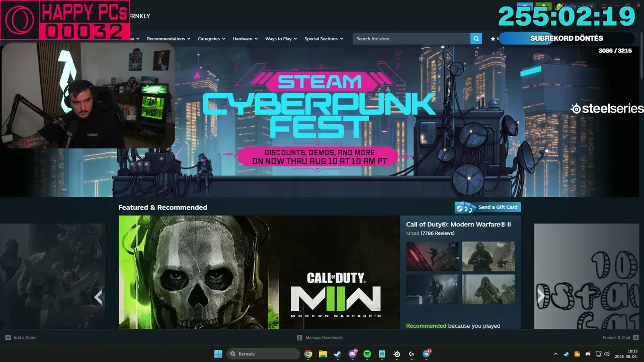Open the Windows Start menu
This screenshot has height=362, width=644.
point(218,354)
